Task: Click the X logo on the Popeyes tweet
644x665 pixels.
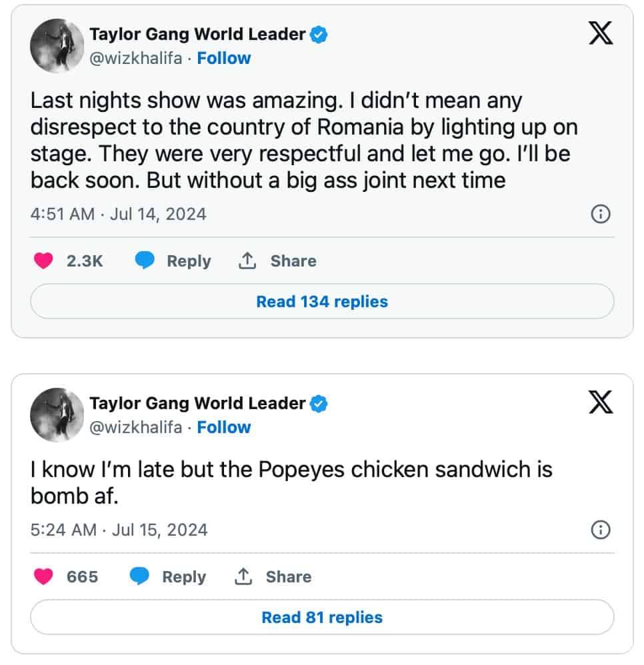Action: click(x=601, y=402)
